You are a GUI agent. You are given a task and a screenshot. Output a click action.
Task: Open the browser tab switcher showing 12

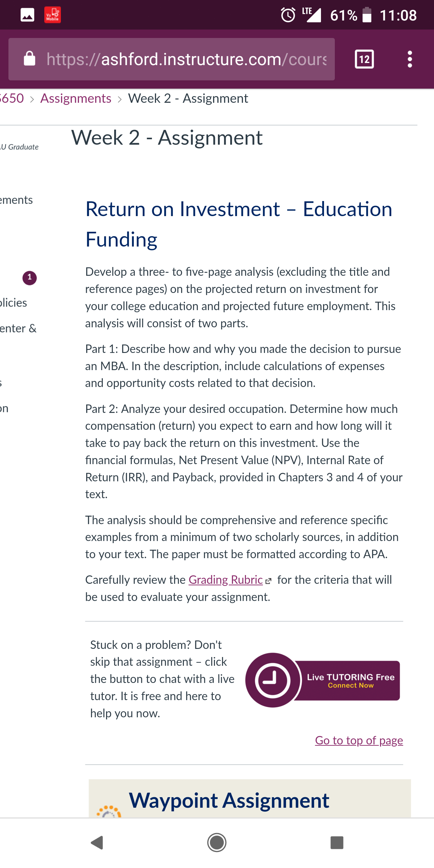coord(364,59)
